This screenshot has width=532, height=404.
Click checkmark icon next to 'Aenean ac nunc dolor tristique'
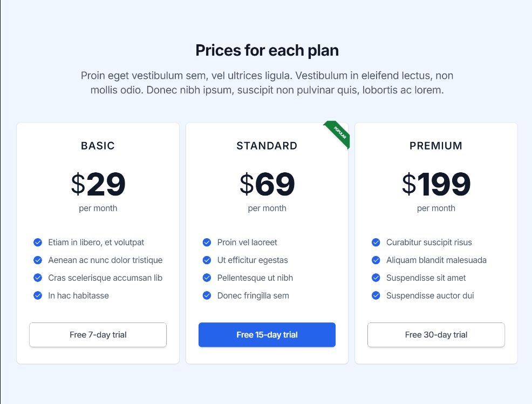pos(38,260)
